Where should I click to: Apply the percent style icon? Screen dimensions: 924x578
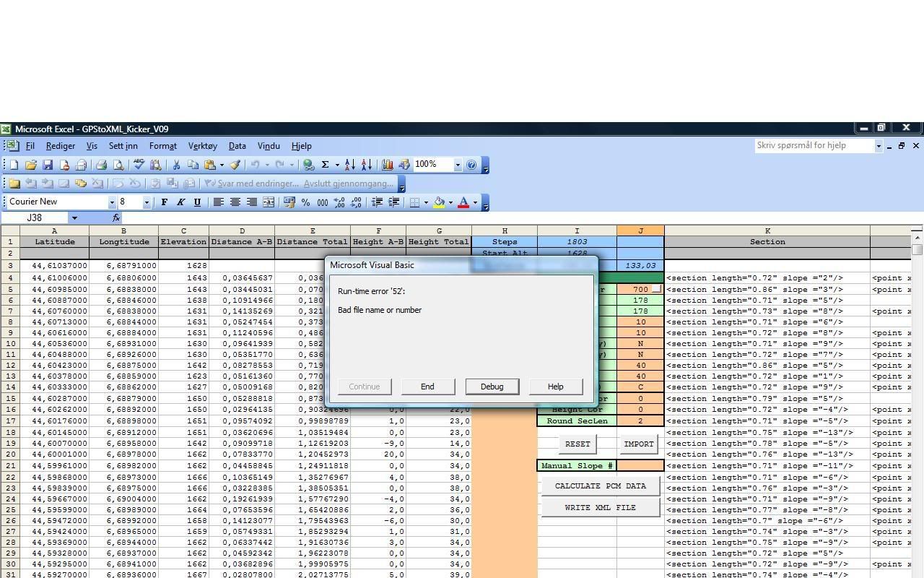click(306, 202)
